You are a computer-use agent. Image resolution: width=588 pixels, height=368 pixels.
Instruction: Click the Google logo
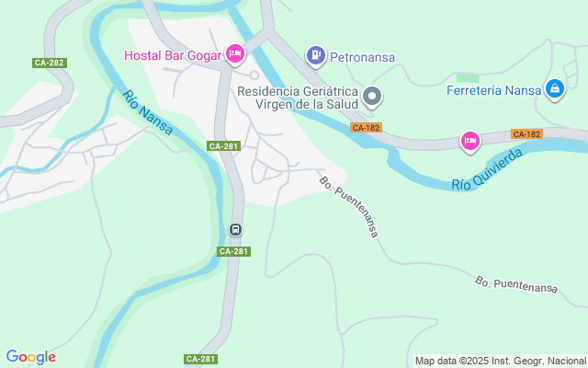(x=30, y=357)
